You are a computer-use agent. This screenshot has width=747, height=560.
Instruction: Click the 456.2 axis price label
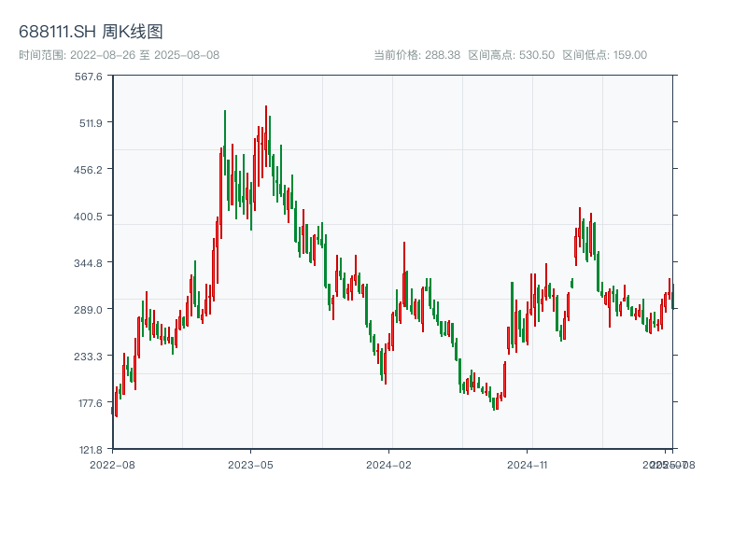[x=87, y=172]
